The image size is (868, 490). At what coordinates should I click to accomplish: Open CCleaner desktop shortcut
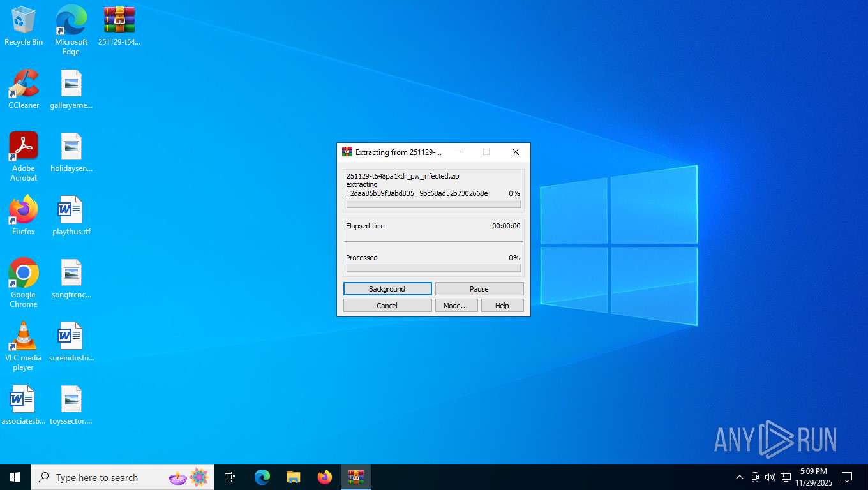coord(24,89)
